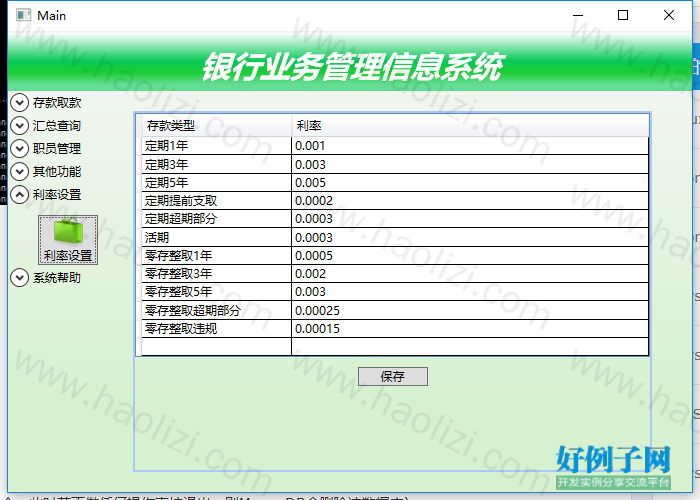Maximize the Main window
This screenshot has width=700, height=500.
623,15
